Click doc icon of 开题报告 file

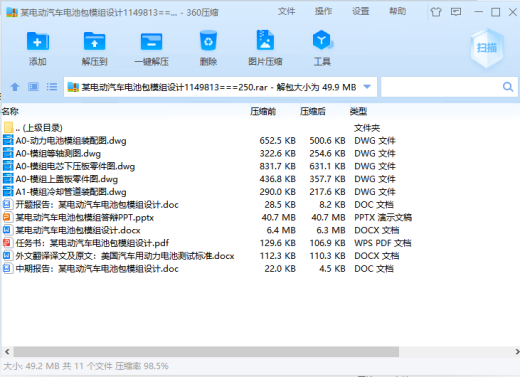(x=7, y=204)
